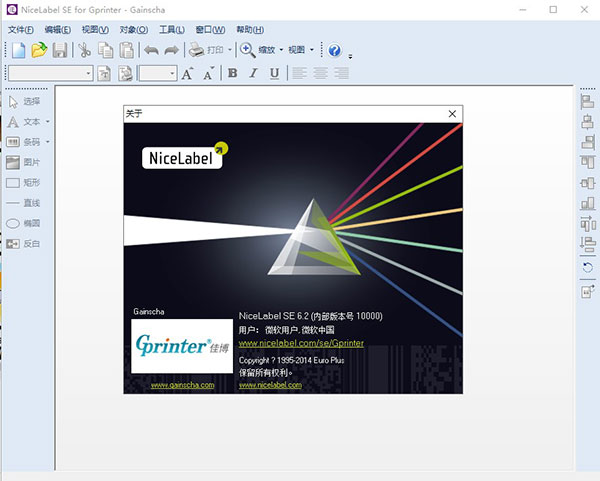The width and height of the screenshot is (600, 481).
Task: Open help using the blue question mark icon
Action: point(335,50)
